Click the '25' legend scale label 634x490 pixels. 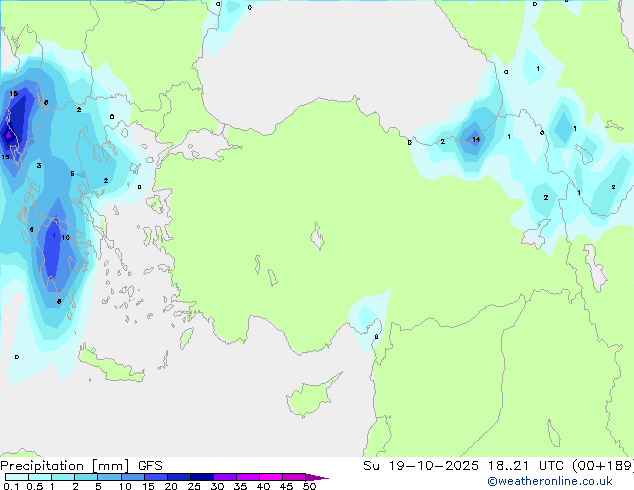[194, 486]
